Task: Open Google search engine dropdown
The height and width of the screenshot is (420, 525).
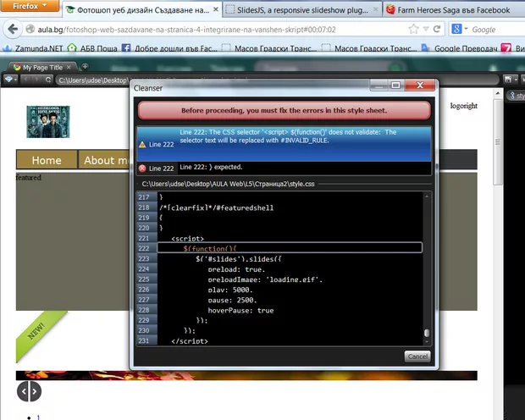Action: click(459, 29)
